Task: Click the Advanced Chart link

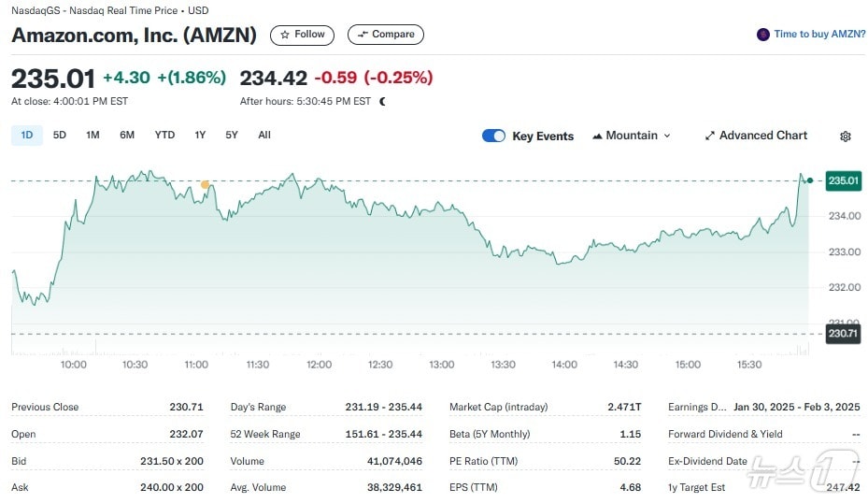Action: (x=762, y=136)
